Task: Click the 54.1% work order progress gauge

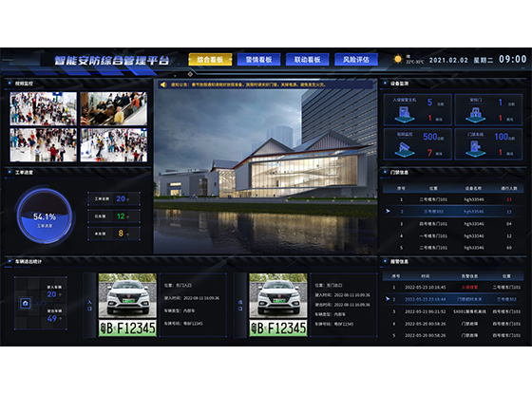Action: [45, 216]
